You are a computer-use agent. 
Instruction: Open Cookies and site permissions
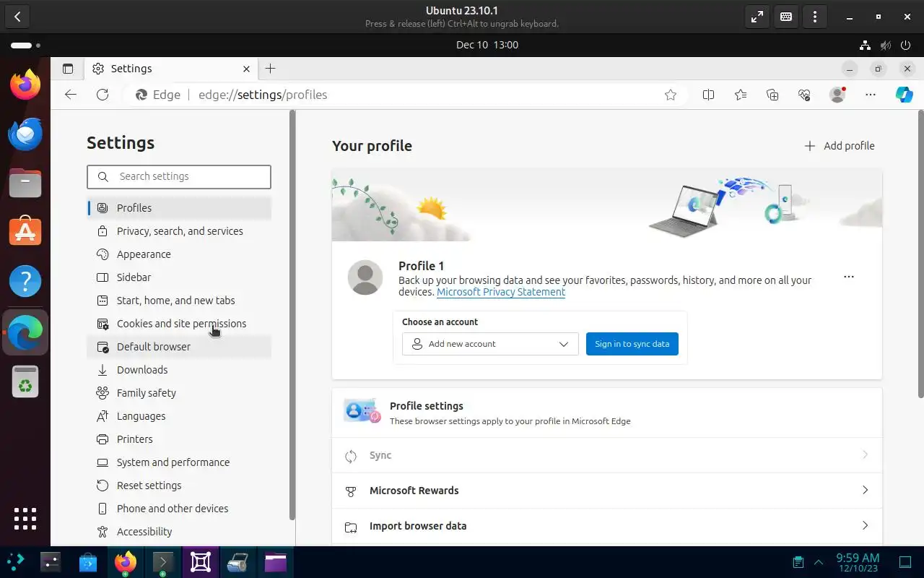pos(179,324)
